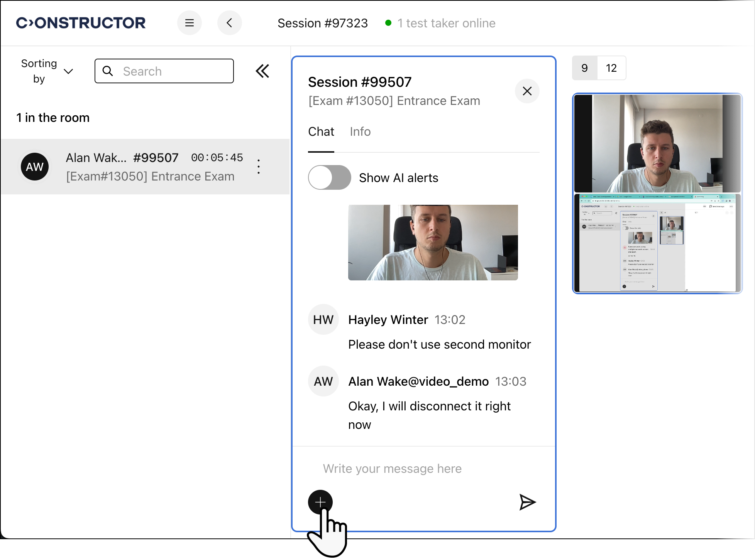755x560 pixels.
Task: Toggle Show AI alerts switch
Action: tap(329, 177)
